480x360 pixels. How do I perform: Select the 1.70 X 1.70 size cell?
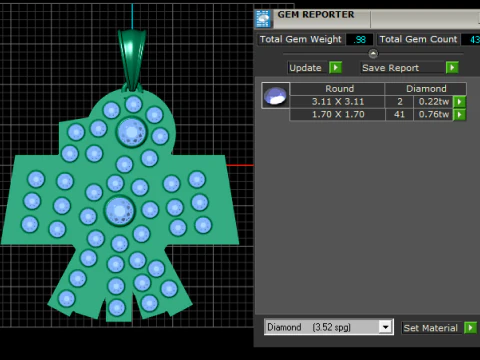(x=337, y=115)
